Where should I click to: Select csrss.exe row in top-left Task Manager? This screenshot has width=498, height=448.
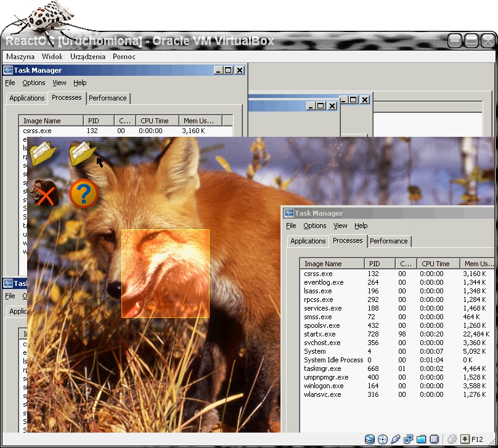(x=126, y=131)
